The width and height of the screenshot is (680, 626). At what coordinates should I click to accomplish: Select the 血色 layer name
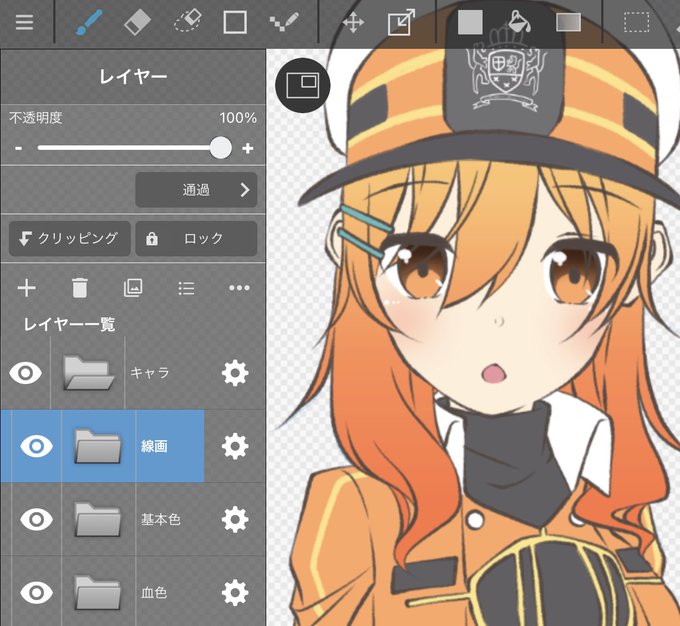tap(154, 593)
